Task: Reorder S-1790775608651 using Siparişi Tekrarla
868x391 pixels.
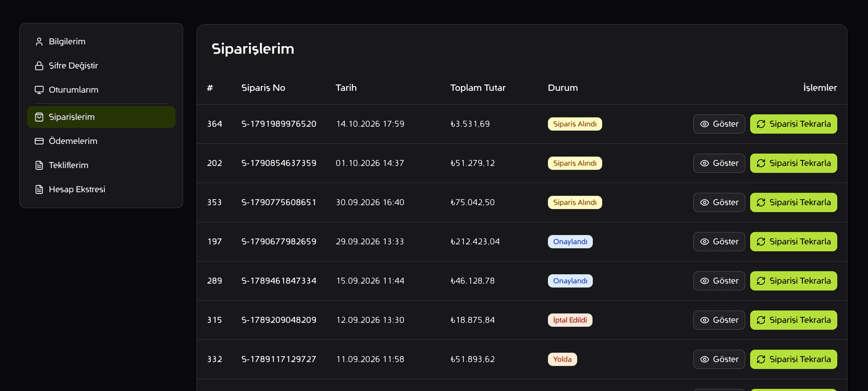Action: point(793,202)
